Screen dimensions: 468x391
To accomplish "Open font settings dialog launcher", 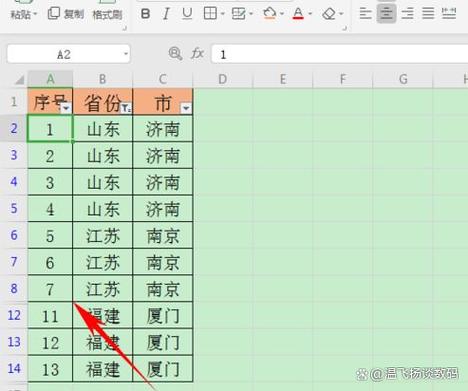I will coord(345,29).
